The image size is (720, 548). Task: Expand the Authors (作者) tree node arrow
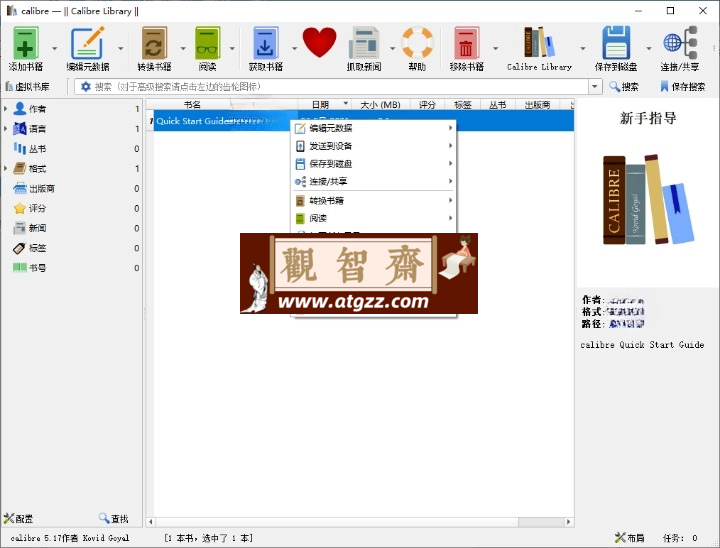pyautogui.click(x=5, y=109)
